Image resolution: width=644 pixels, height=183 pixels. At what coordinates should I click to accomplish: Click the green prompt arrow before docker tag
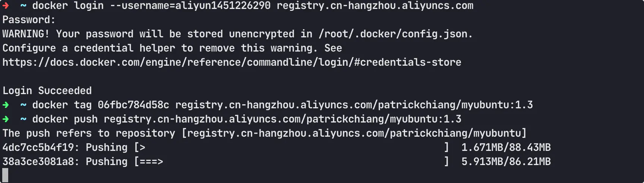6,105
